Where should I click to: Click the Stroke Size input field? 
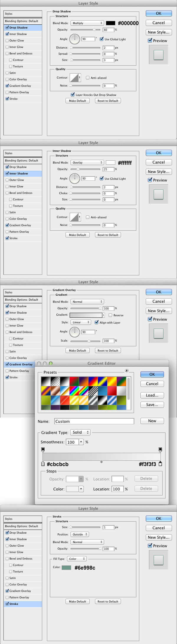coord(108,527)
